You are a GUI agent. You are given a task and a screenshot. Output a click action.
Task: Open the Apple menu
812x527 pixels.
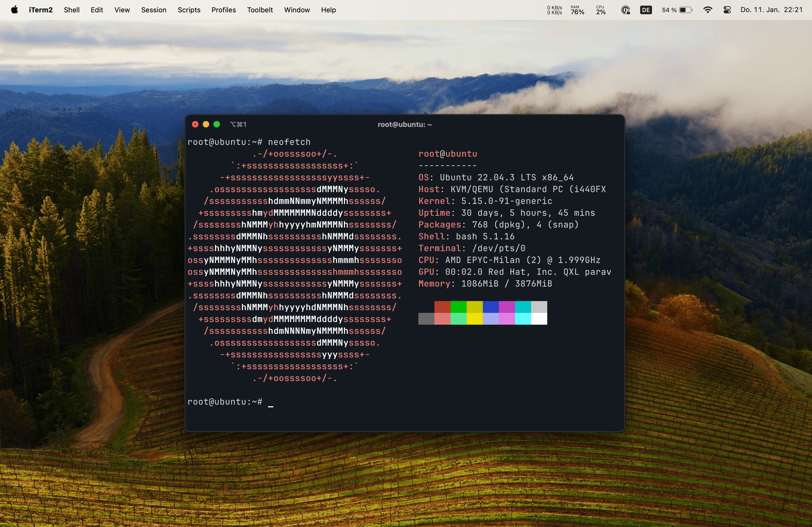click(14, 10)
